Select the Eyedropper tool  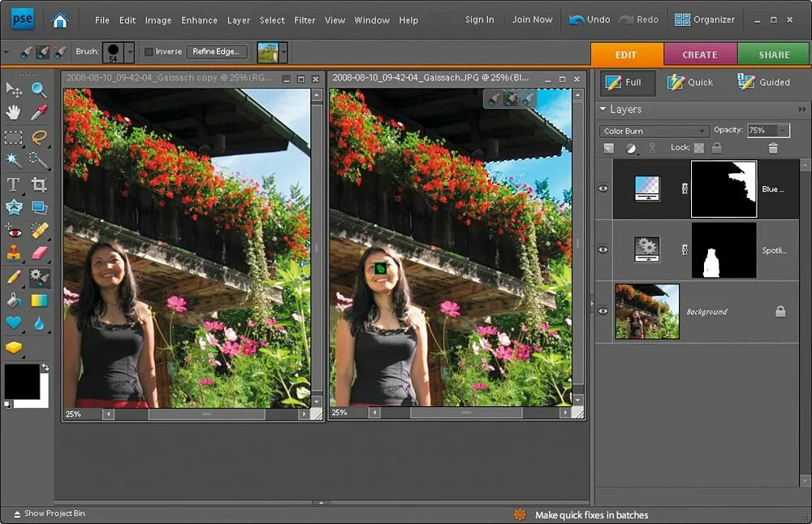[39, 112]
